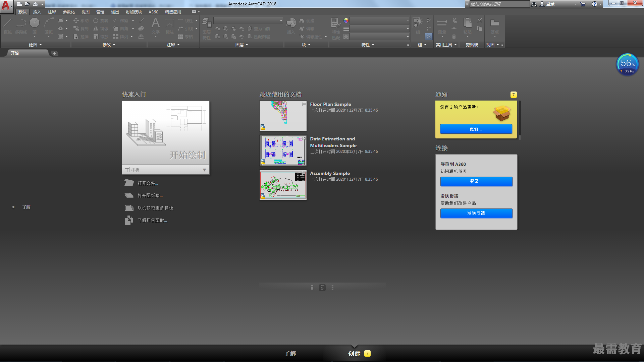Click the Open folder icon in quick access toolbar
Image resolution: width=644 pixels, height=362 pixels.
tap(27, 4)
